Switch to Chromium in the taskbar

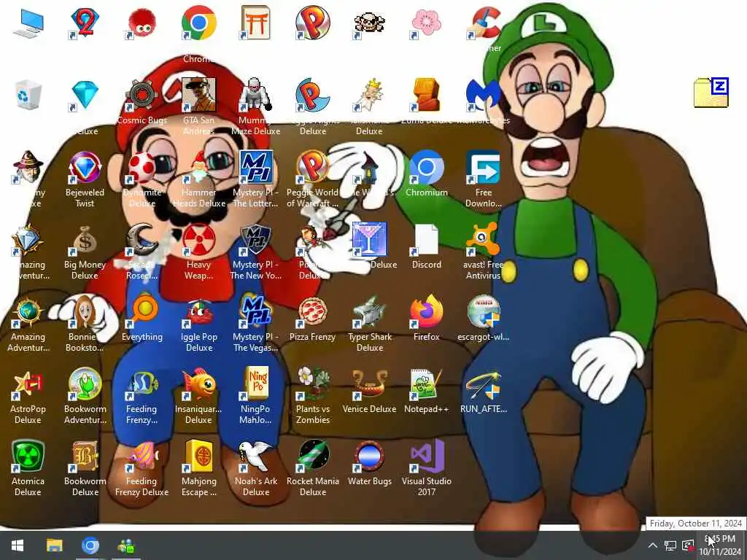(90, 545)
